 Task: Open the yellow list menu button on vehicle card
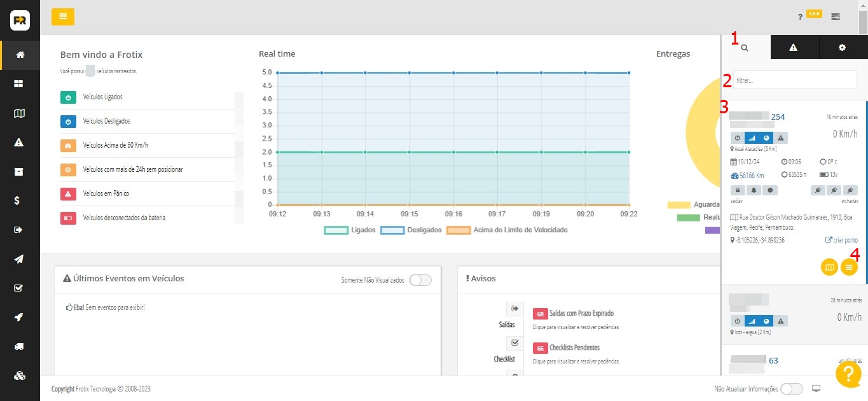(x=849, y=267)
